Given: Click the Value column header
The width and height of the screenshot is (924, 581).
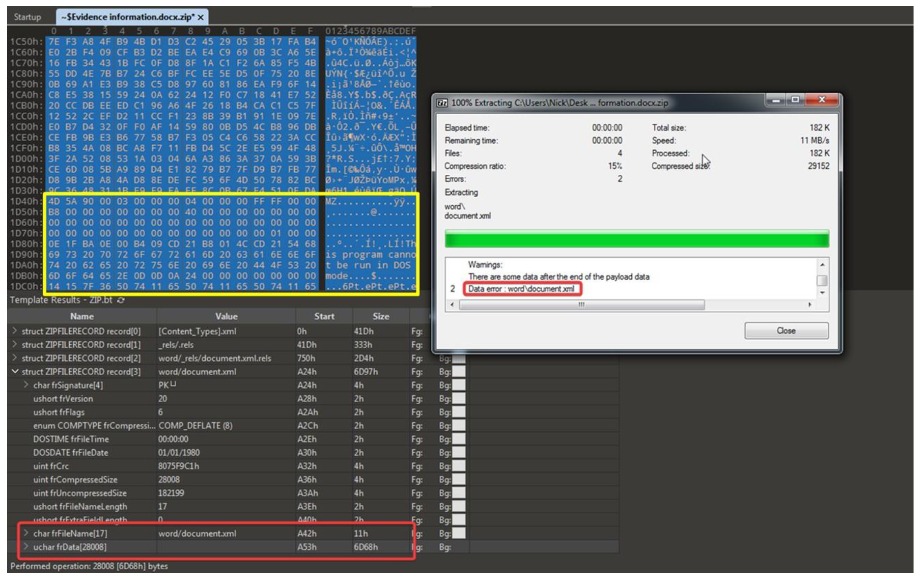Looking at the screenshot, I should pos(226,316).
